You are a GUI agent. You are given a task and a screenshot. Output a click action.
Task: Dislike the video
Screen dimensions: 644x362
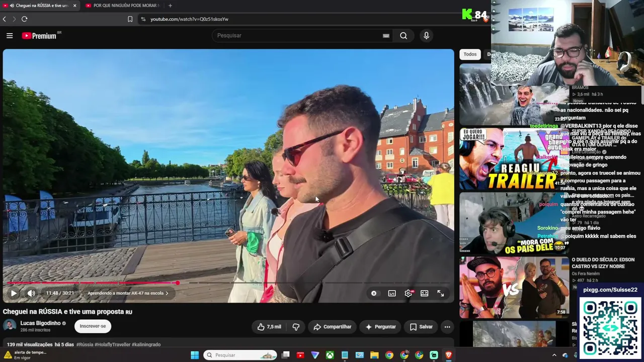(x=296, y=327)
